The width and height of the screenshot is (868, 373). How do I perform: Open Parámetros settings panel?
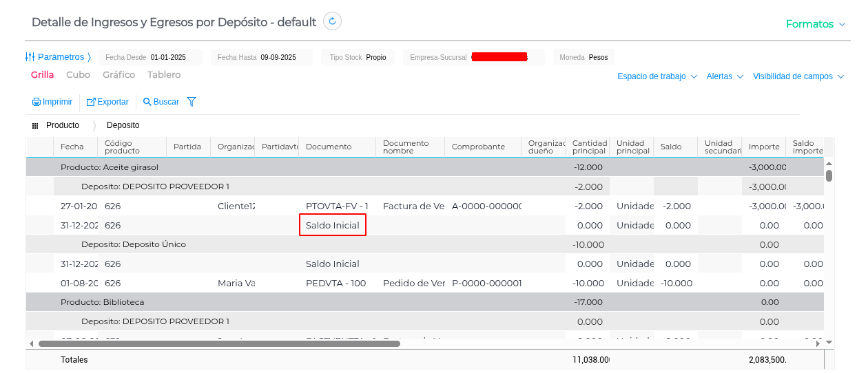pyautogui.click(x=58, y=57)
